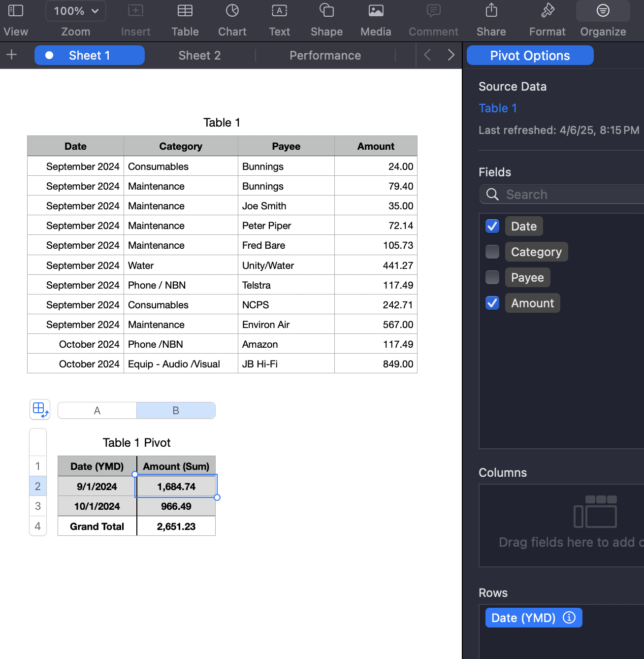Select the 441.27 amount cell
This screenshot has width=644, height=659.
click(376, 265)
